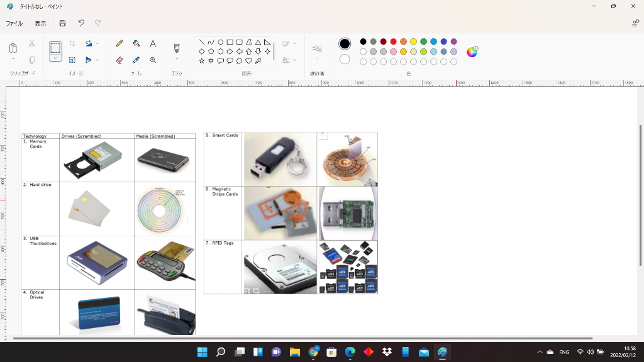Open the Windows Start menu from the taskbar

tap(201, 353)
